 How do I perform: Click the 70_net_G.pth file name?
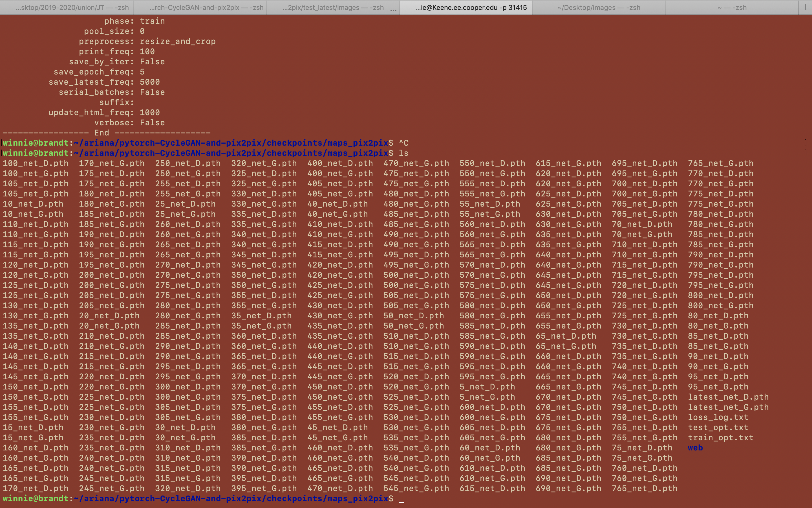click(642, 234)
